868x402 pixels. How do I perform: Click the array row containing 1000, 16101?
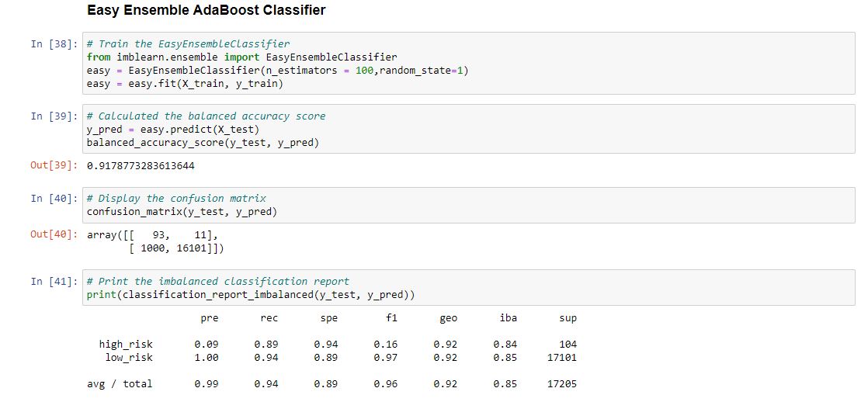point(176,248)
